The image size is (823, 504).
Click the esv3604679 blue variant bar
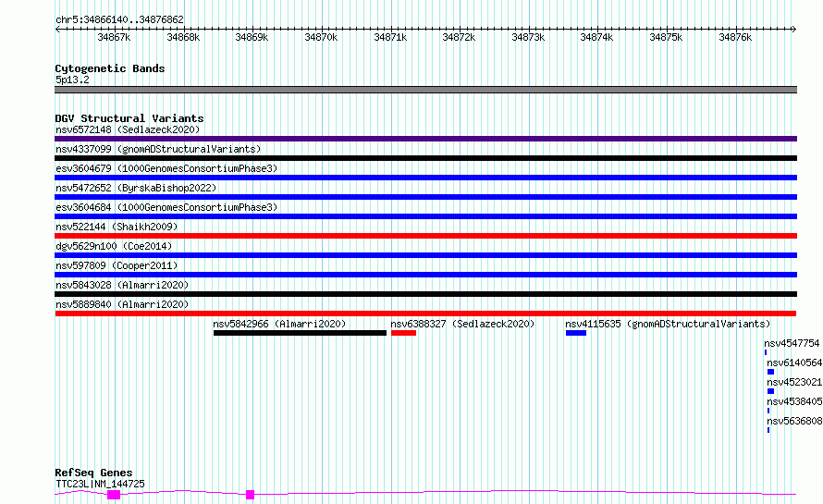point(425,178)
